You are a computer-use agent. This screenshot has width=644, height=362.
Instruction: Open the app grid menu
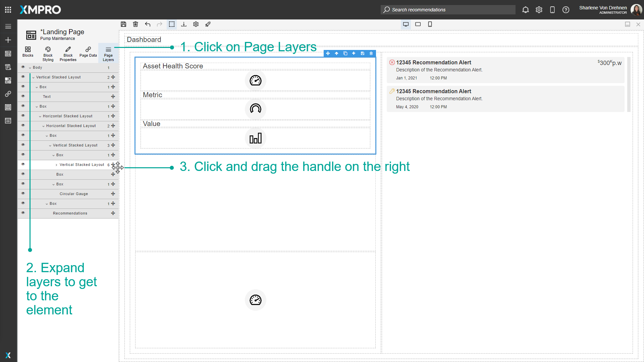8,9
